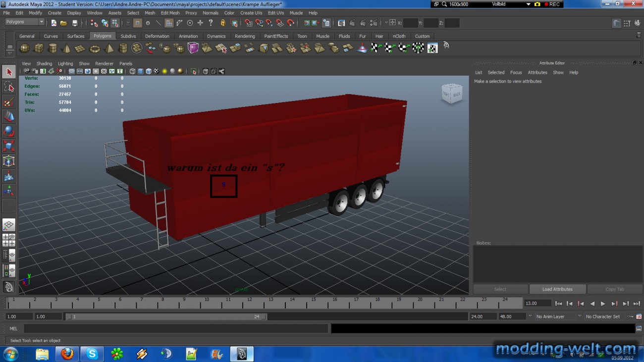Screen dimensions: 644x362
Task: Click the Load Attributes button
Action: pos(557,289)
